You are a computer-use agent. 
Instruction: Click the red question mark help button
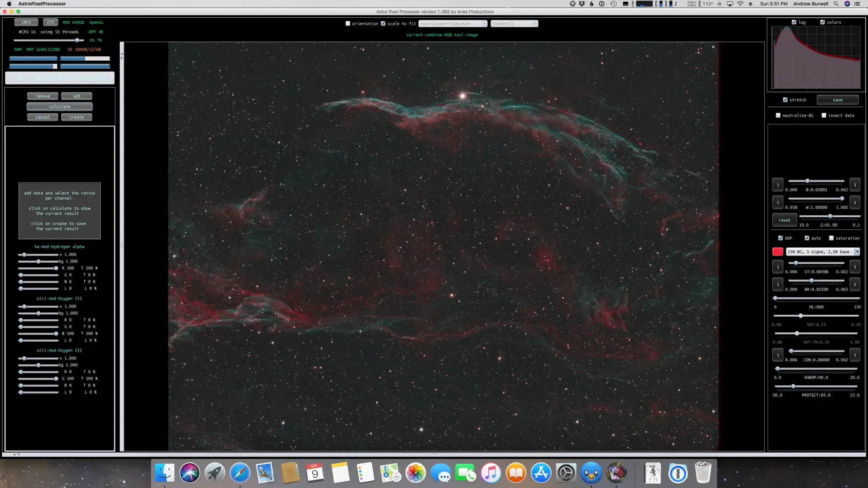pyautogui.click(x=778, y=252)
